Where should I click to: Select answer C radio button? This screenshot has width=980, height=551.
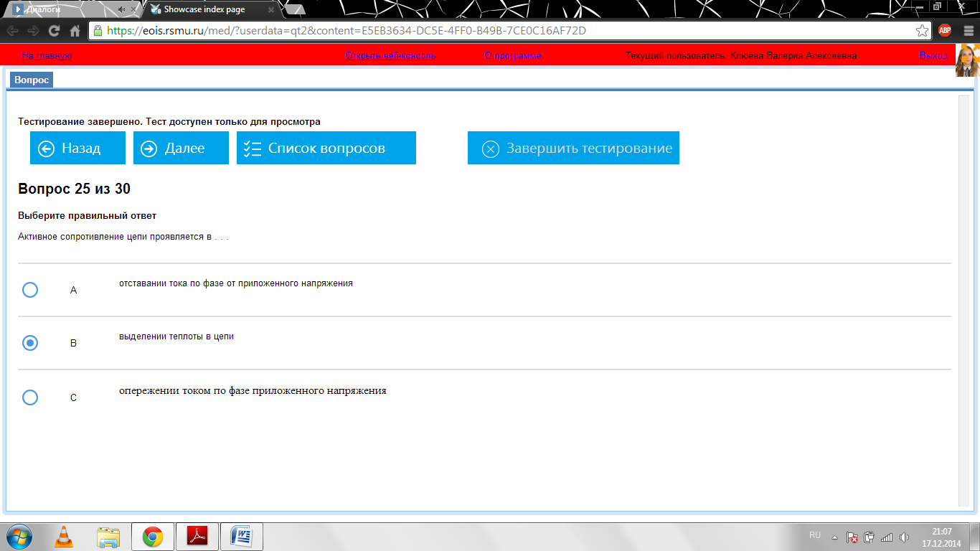[x=30, y=397]
